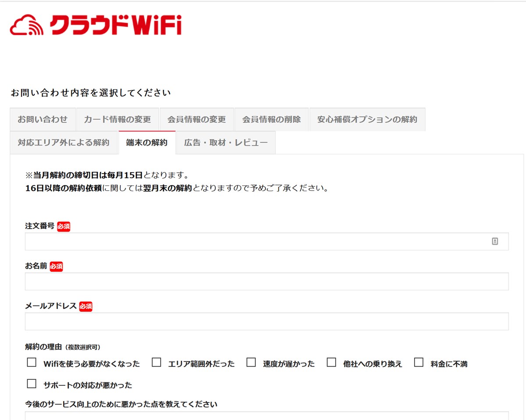Click the 16日以降の解約依頼 notice line

pos(177,189)
